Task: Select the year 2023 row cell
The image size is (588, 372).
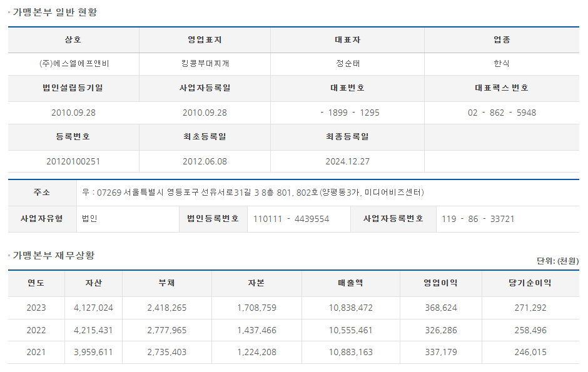Action: (36, 308)
